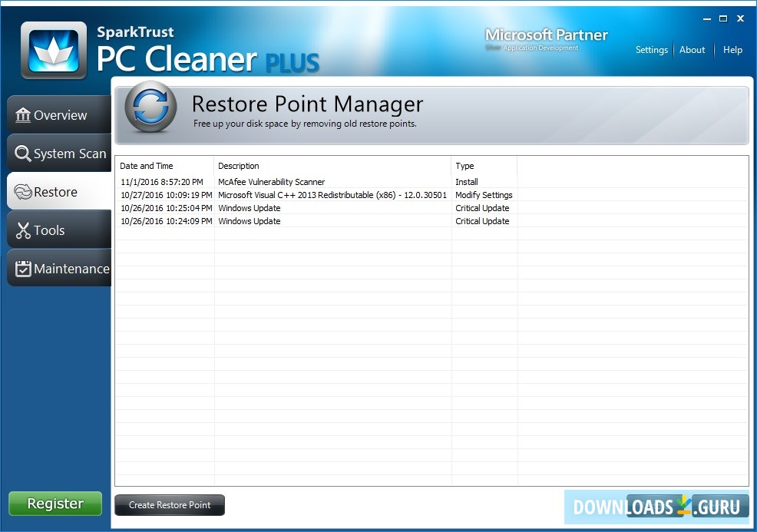Open Help
This screenshot has width=757, height=532.
point(732,49)
